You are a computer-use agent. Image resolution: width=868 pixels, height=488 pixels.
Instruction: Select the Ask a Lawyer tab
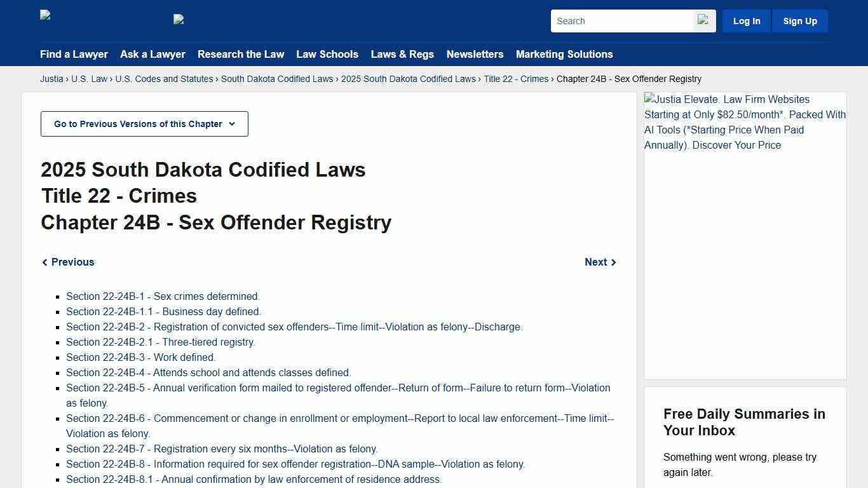pyautogui.click(x=153, y=55)
